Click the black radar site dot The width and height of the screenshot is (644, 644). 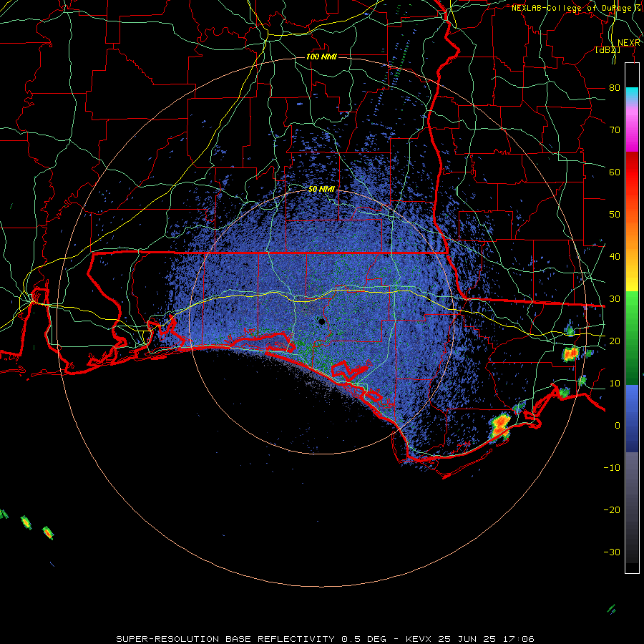click(x=321, y=321)
